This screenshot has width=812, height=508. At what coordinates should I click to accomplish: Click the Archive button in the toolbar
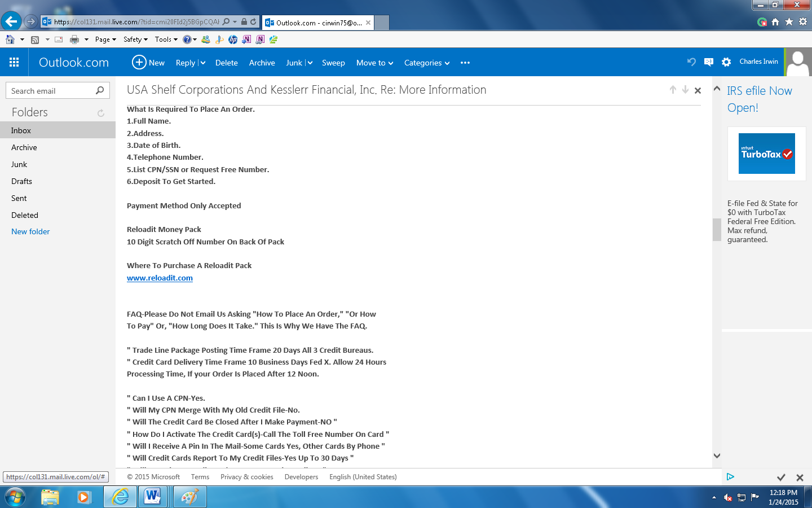[x=262, y=63]
